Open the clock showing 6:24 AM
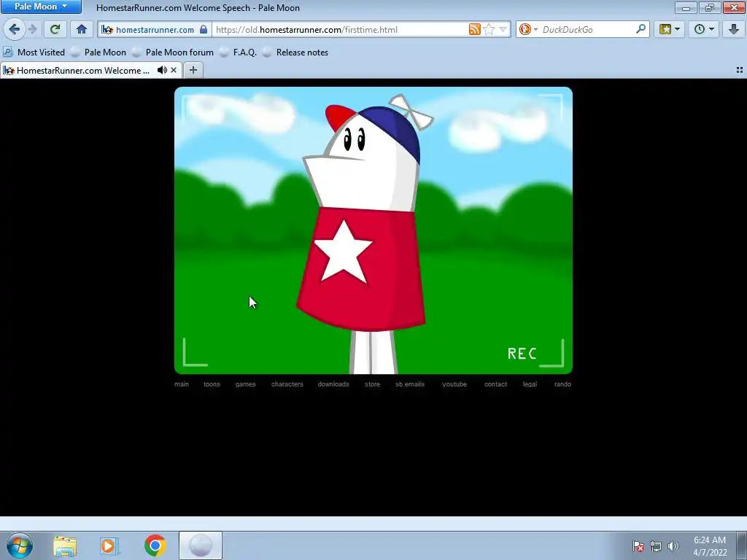 710,546
